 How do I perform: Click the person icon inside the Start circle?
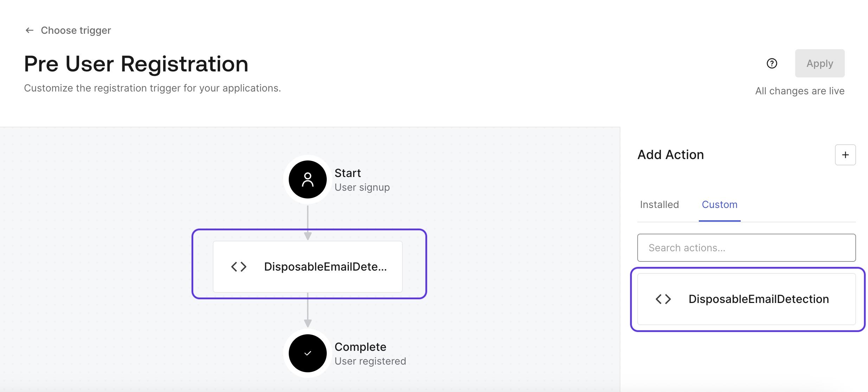click(x=307, y=179)
